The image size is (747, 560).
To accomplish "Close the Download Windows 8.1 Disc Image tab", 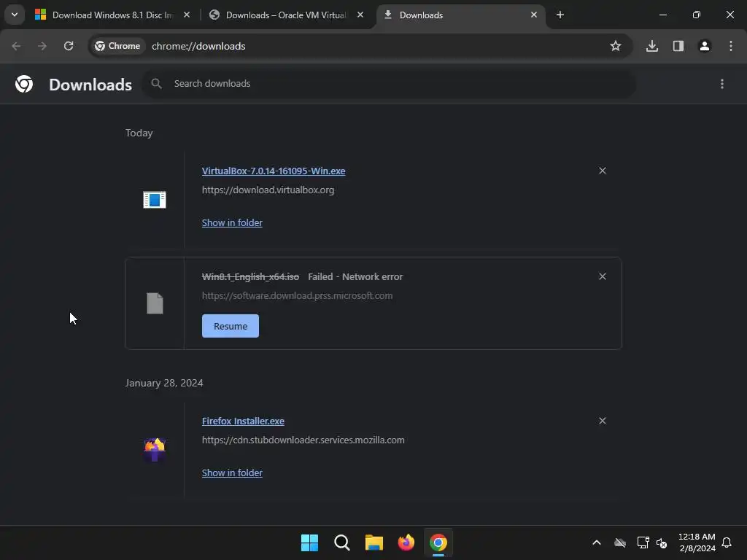I will [x=187, y=15].
